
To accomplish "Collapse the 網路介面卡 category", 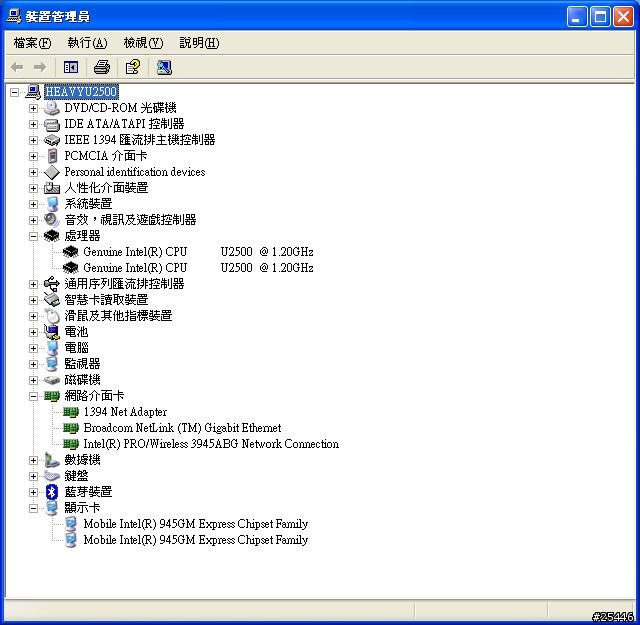I will click(x=33, y=396).
